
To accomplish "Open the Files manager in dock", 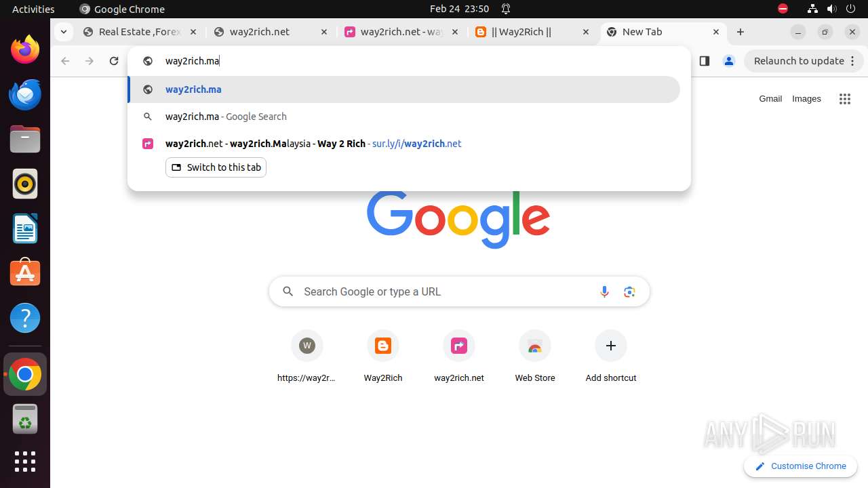I will coord(25,139).
